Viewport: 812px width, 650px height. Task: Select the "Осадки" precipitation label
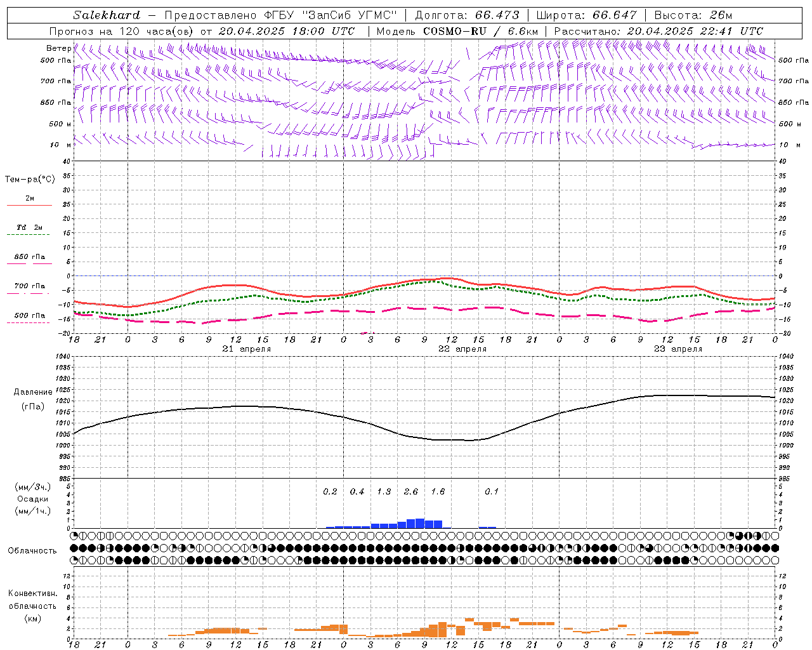coord(33,499)
